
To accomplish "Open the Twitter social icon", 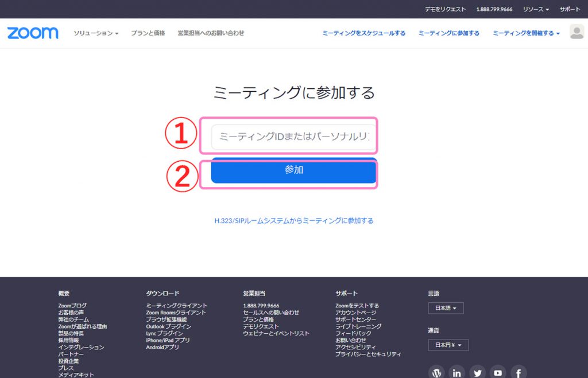I will click(x=477, y=373).
